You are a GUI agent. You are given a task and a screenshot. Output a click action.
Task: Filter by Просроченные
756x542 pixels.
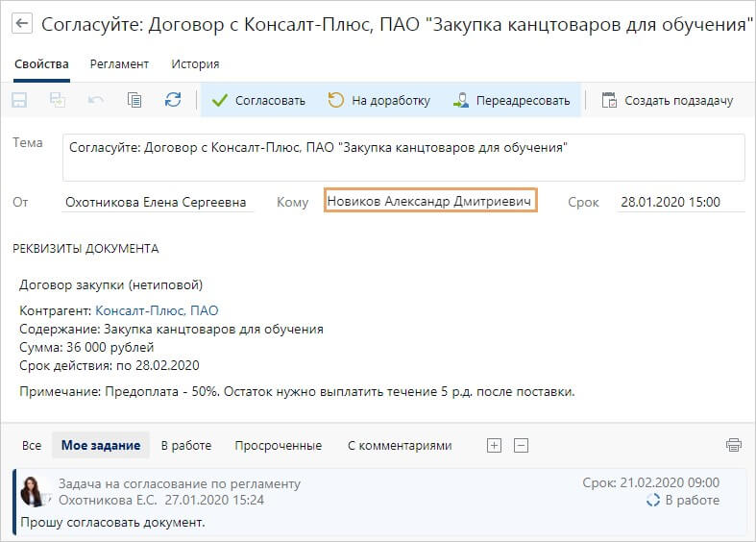click(279, 446)
